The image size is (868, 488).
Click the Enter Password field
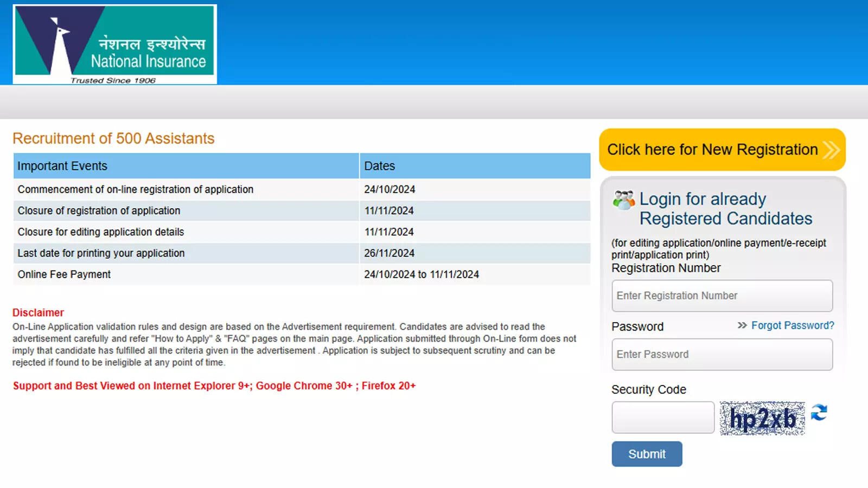click(x=722, y=354)
